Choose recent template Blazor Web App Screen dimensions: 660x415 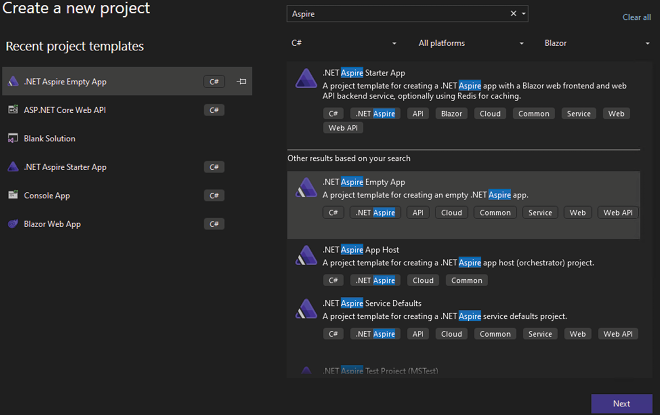127,224
